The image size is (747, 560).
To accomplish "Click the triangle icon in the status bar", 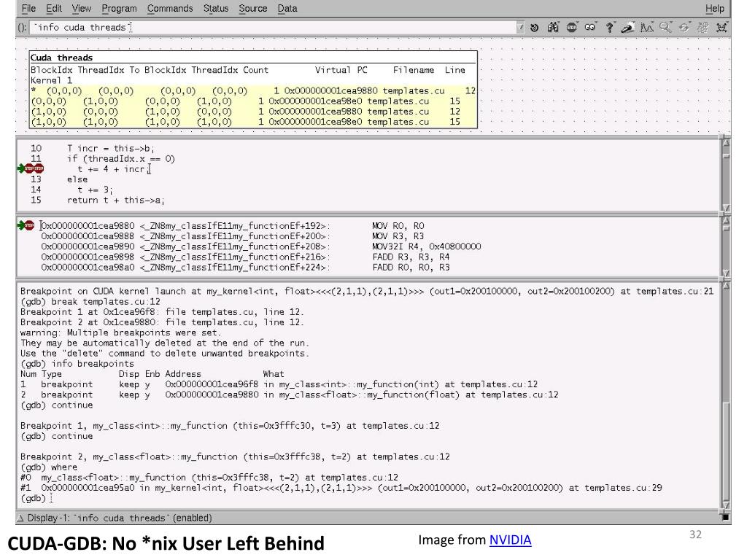I will point(20,518).
